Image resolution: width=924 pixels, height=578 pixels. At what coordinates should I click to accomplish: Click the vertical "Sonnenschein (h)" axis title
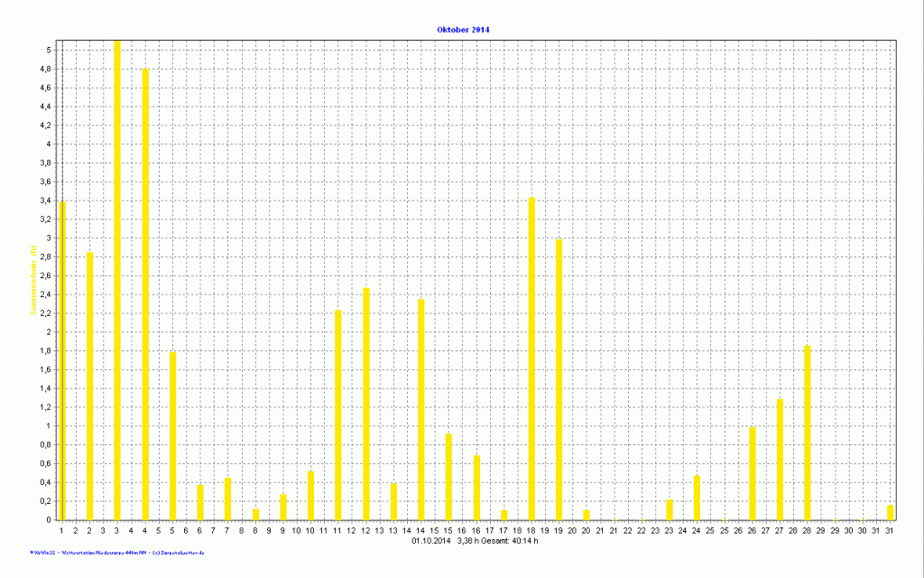(x=32, y=283)
